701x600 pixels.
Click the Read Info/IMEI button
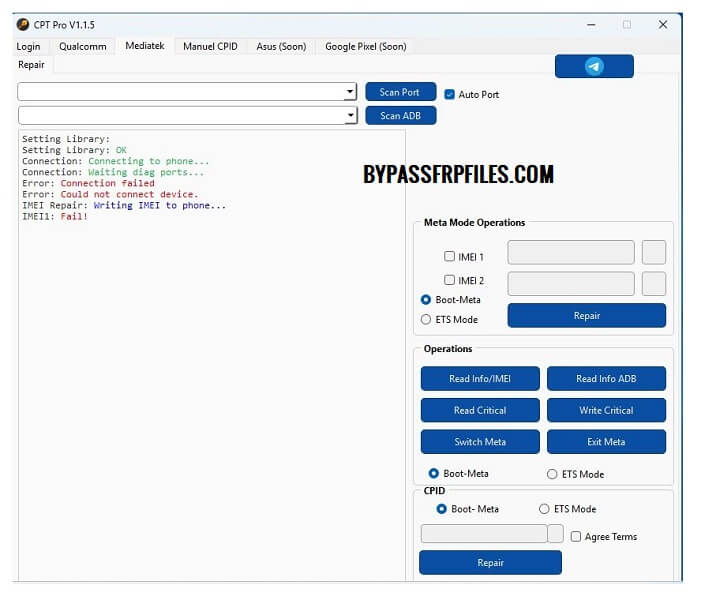480,379
